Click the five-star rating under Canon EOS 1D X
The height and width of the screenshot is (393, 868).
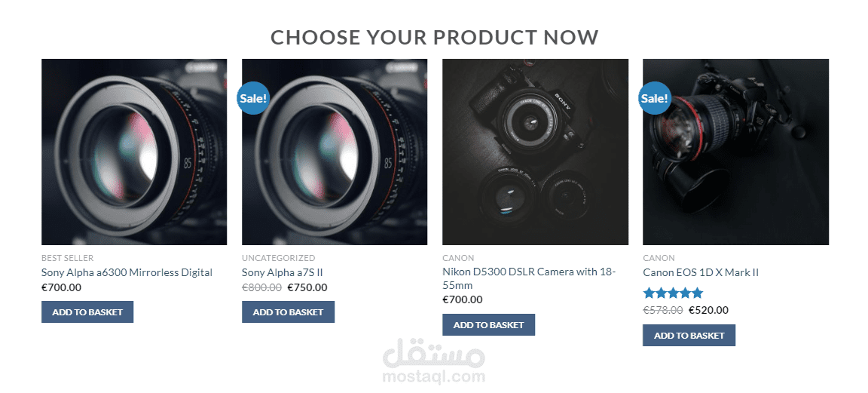[673, 293]
